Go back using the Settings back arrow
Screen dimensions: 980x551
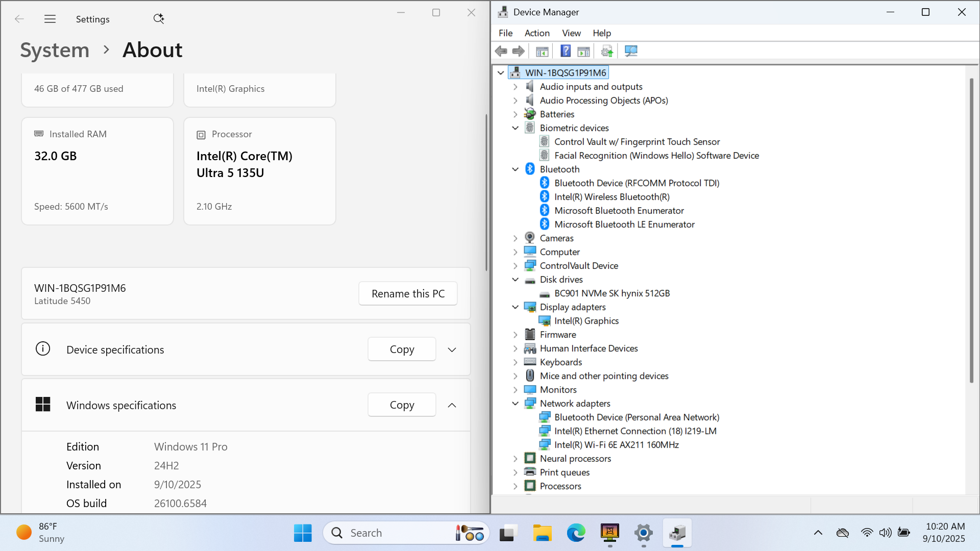19,19
